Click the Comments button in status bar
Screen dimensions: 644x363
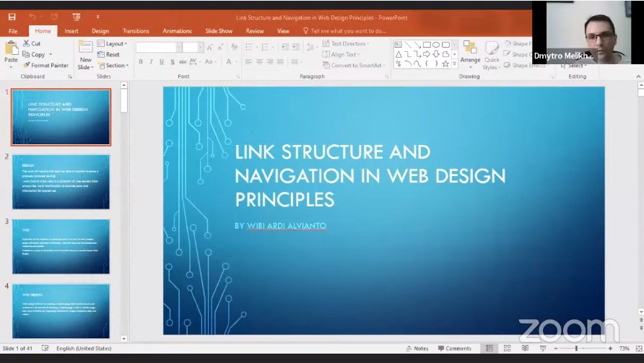coord(455,349)
